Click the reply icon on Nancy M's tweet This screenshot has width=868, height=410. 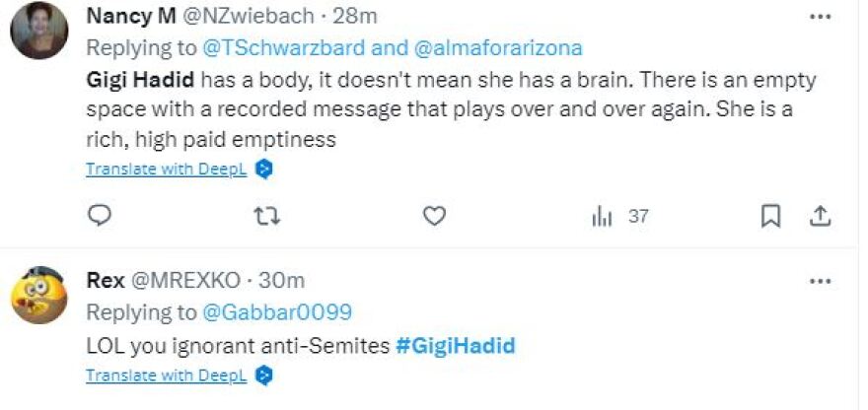pyautogui.click(x=99, y=216)
